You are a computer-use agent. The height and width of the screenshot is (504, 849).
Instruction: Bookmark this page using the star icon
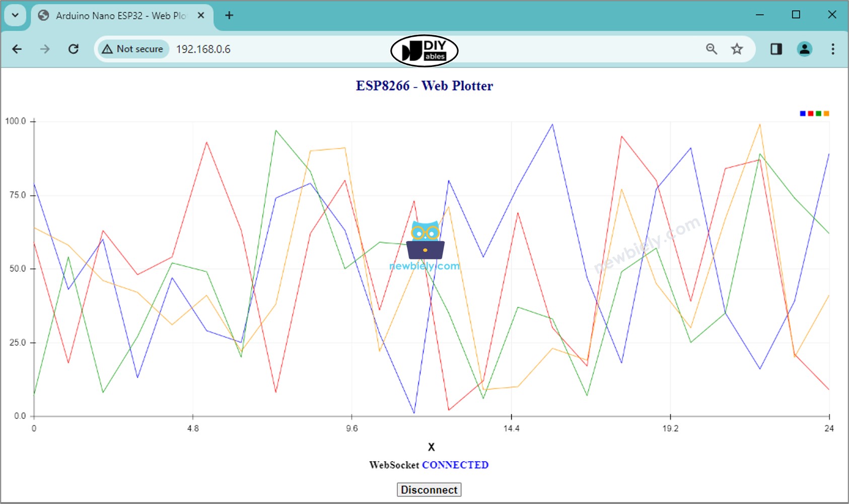[x=737, y=49]
